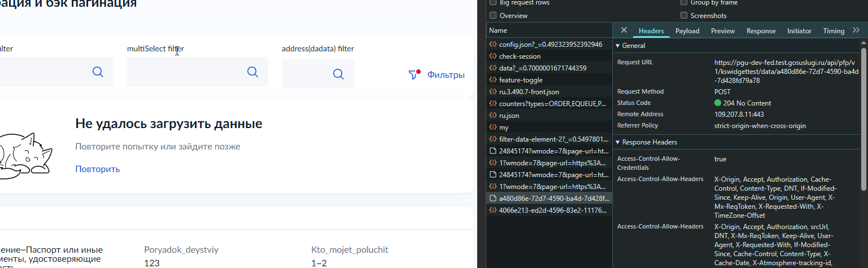Select the config.json request row

coord(549,44)
